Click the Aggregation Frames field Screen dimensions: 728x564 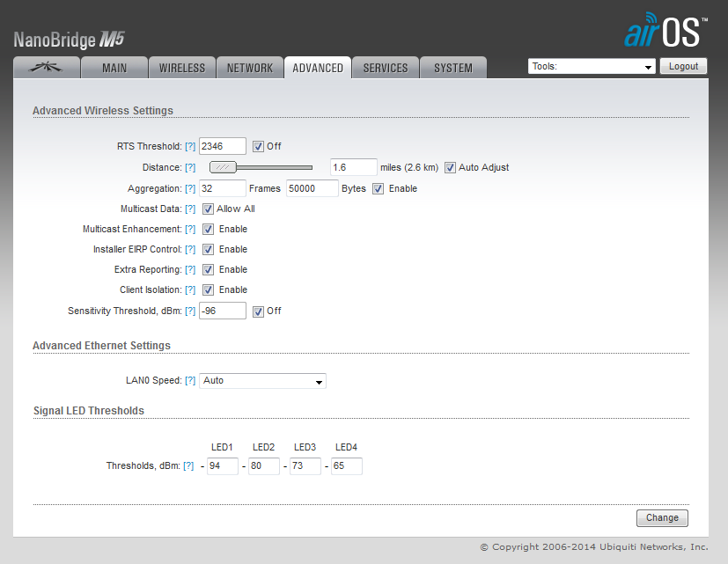(x=223, y=188)
